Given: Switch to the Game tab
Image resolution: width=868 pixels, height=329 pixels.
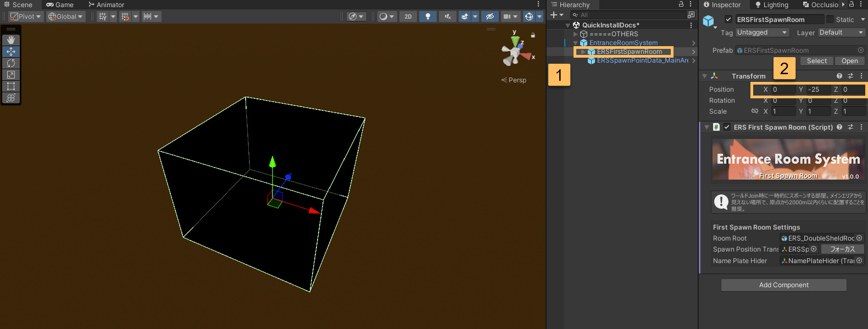Looking at the screenshot, I should (60, 5).
